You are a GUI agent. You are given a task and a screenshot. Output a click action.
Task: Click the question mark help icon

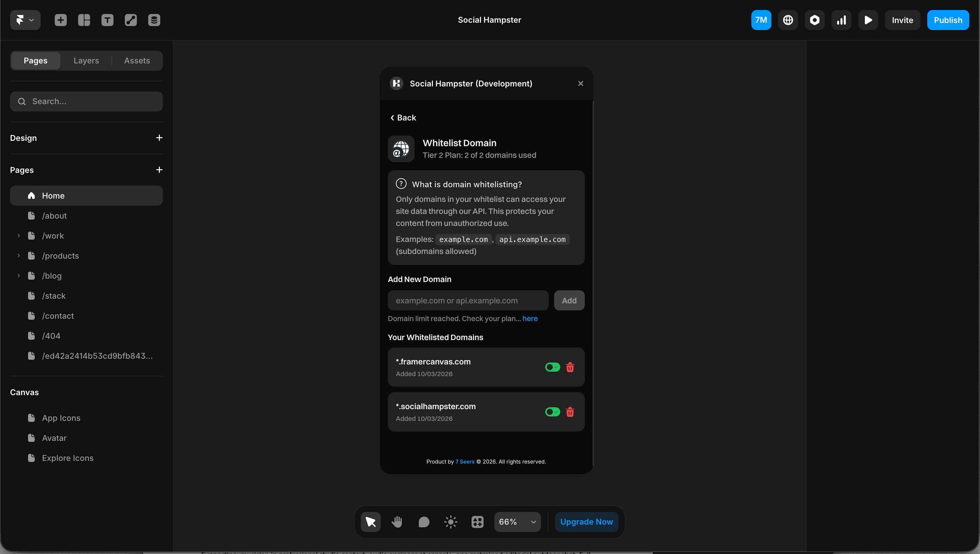coord(401,184)
